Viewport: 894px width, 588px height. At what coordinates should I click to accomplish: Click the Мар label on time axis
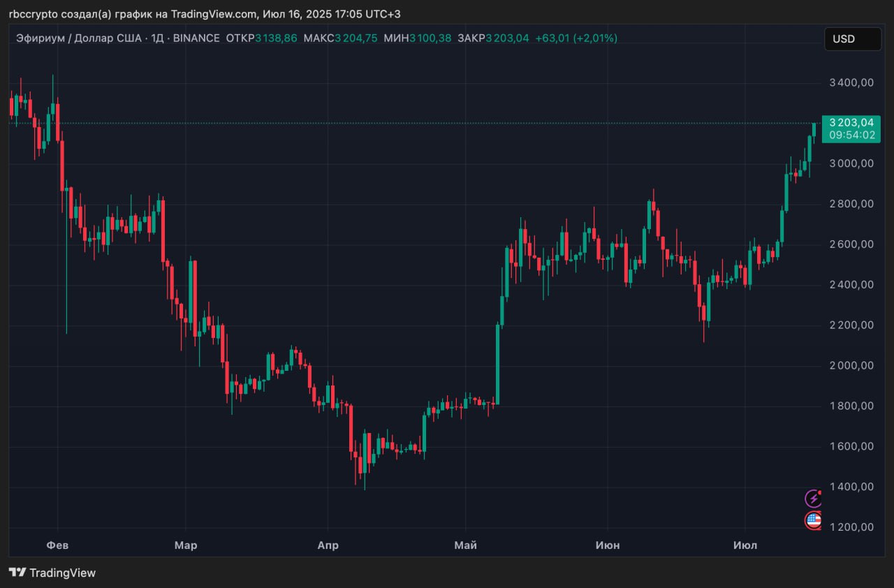[186, 545]
